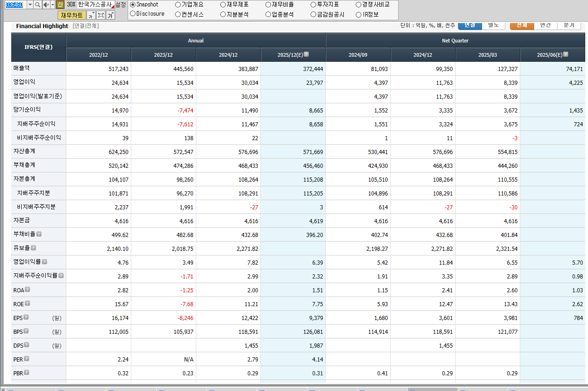Click the Annual column group header
This screenshot has width=588, height=391.
point(196,41)
